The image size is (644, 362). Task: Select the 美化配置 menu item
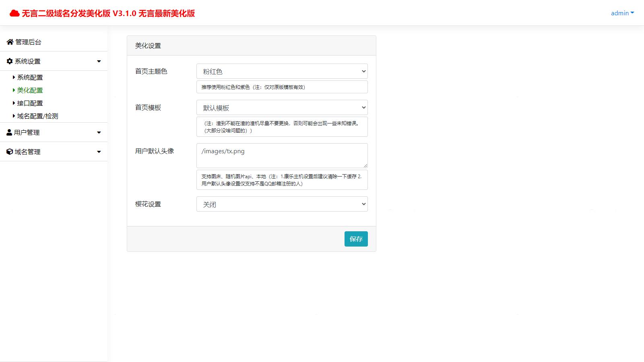coord(29,90)
